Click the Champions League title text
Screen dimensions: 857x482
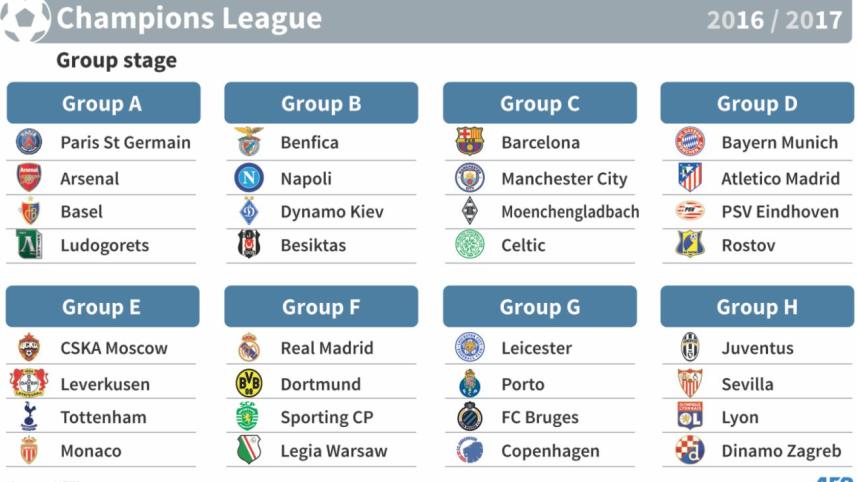coord(189,19)
